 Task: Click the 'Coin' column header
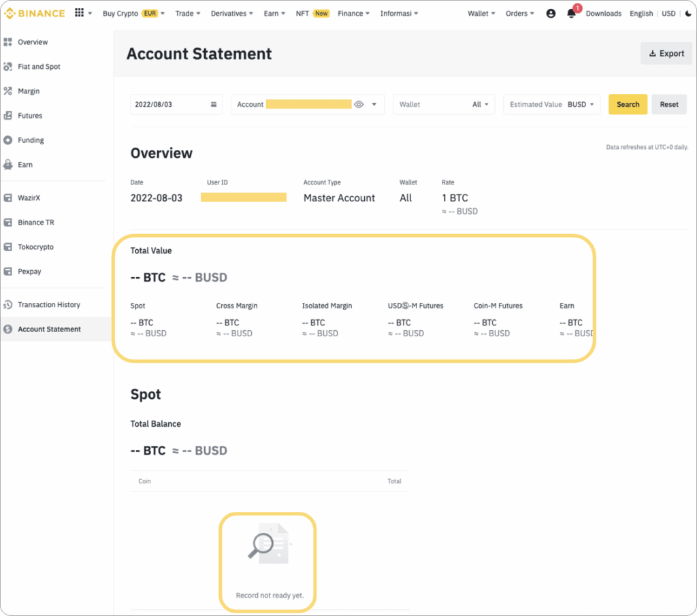[x=144, y=481]
